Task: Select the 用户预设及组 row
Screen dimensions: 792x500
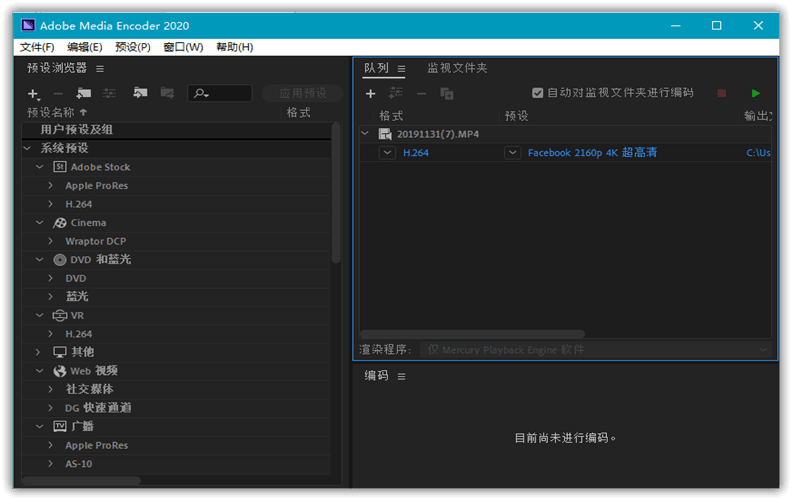Action: tap(177, 130)
